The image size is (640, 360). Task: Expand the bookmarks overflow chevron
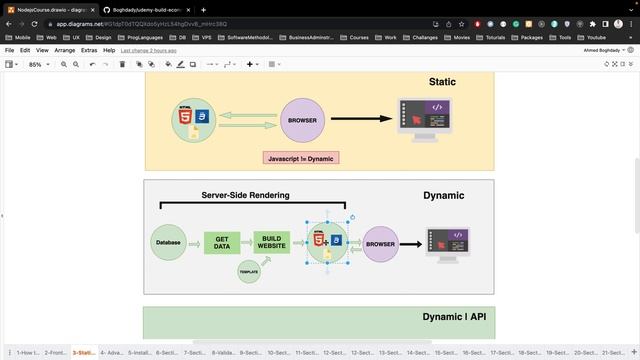click(631, 38)
